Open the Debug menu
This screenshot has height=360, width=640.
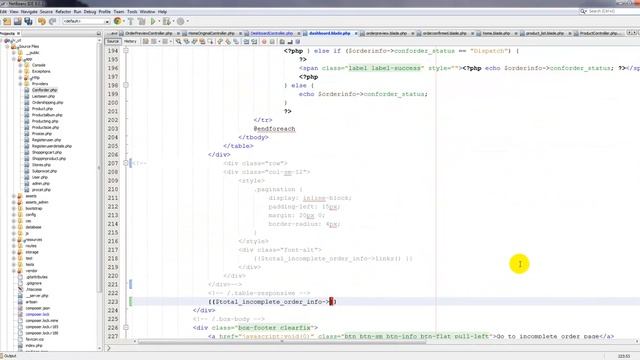(x=89, y=12)
